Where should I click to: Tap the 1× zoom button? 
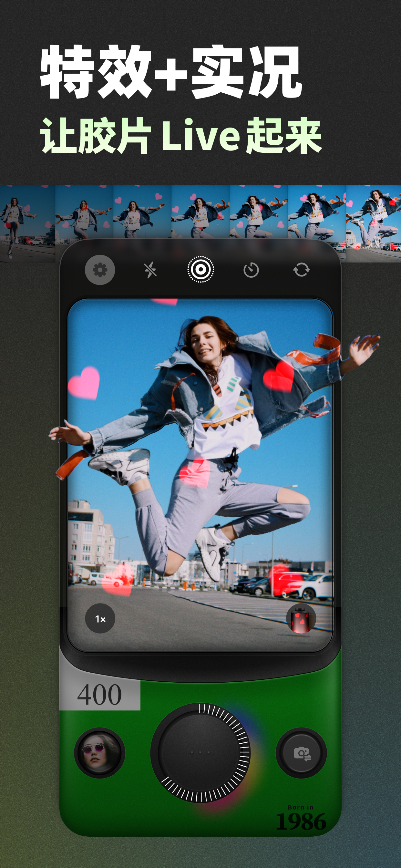[x=100, y=618]
